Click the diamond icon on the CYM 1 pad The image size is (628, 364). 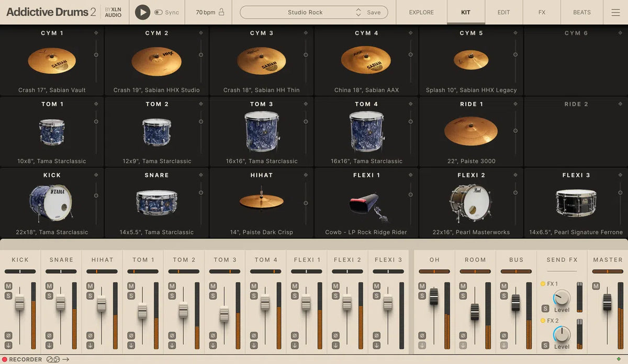coord(97,32)
